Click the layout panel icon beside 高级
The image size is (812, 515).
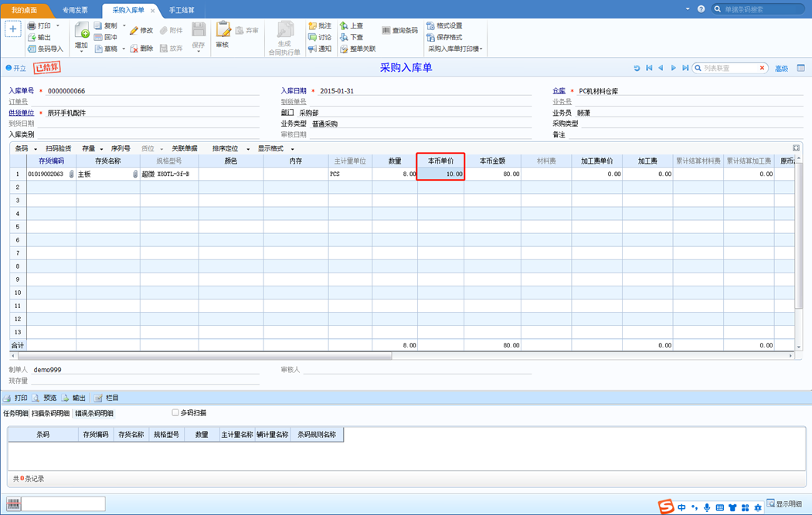[800, 68]
